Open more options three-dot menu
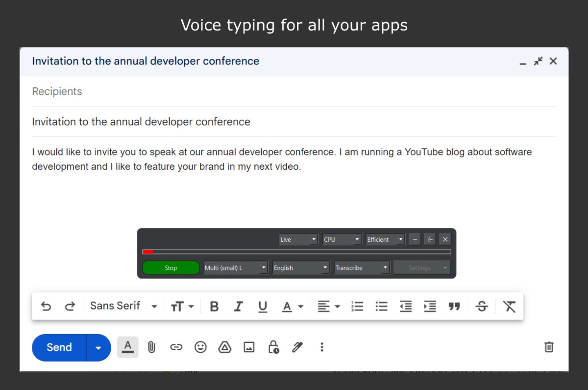The image size is (588, 390). (x=322, y=347)
